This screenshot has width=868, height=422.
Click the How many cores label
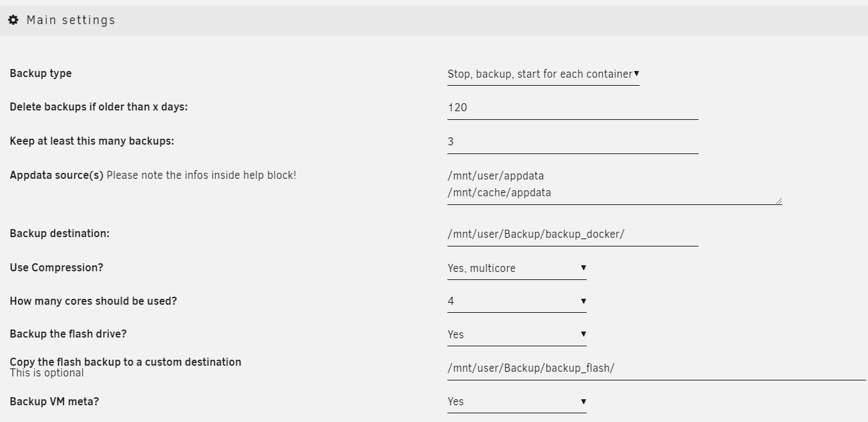click(93, 301)
